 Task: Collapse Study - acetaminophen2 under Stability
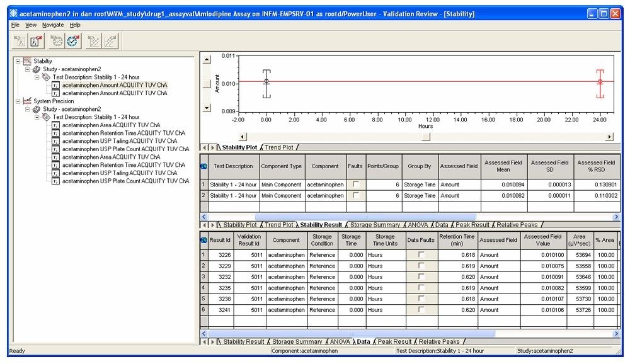coord(27,69)
